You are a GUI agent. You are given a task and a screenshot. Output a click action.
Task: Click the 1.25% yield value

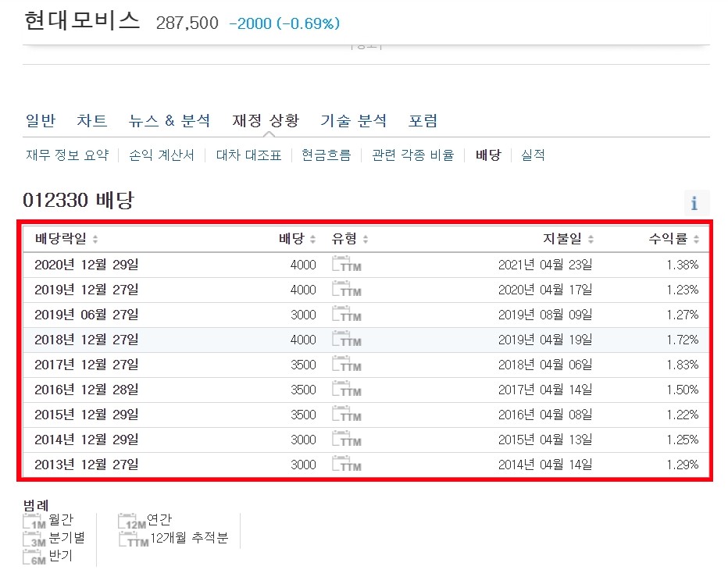click(683, 440)
